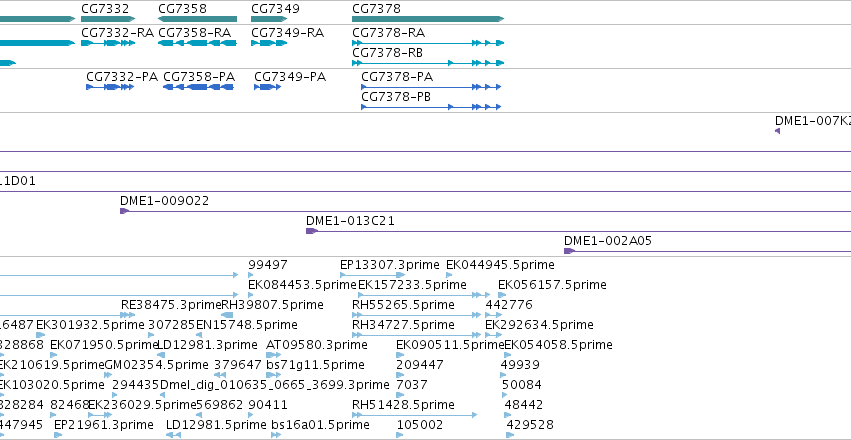Click the RH51428.5prime EST label
This screenshot has height=440, width=851.
[403, 405]
